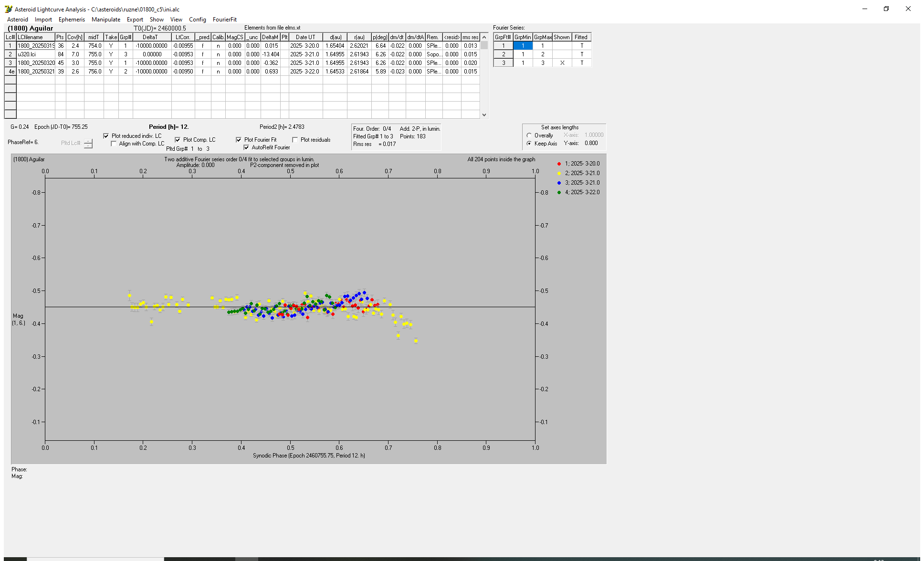
Task: Click filename cell u320.lci
Action: [x=36, y=54]
